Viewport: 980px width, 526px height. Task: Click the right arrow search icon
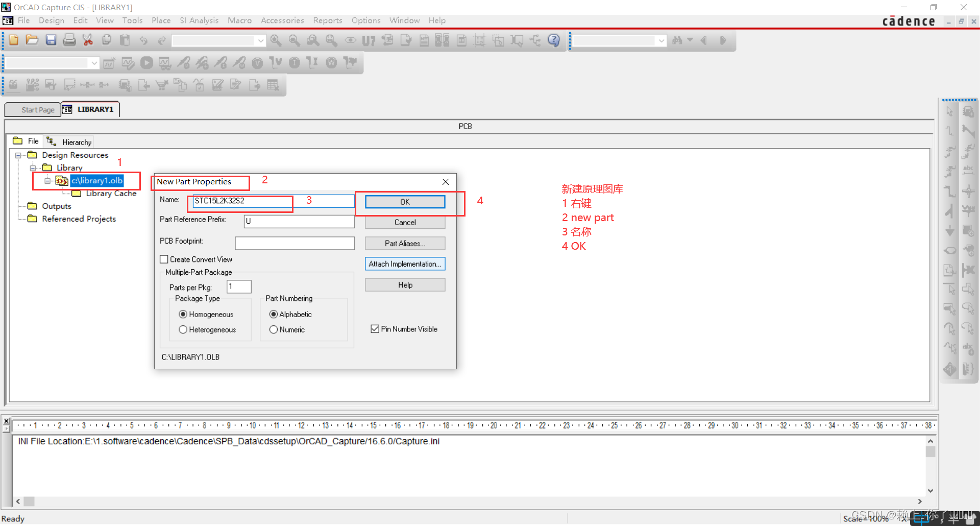(723, 40)
